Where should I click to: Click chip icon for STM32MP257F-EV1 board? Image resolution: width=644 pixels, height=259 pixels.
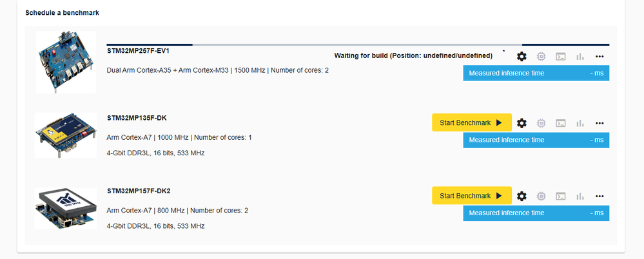542,57
